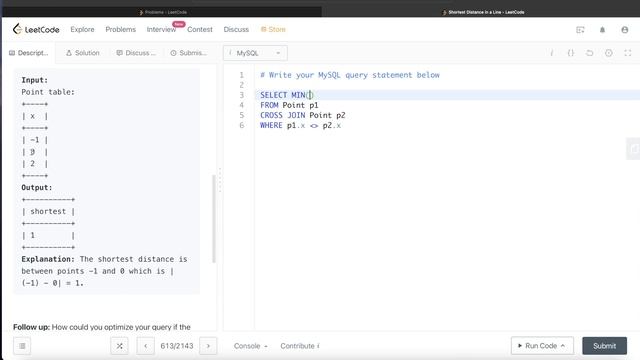640x360 pixels.
Task: Pick a random problem shuffle button
Action: pyautogui.click(x=119, y=346)
